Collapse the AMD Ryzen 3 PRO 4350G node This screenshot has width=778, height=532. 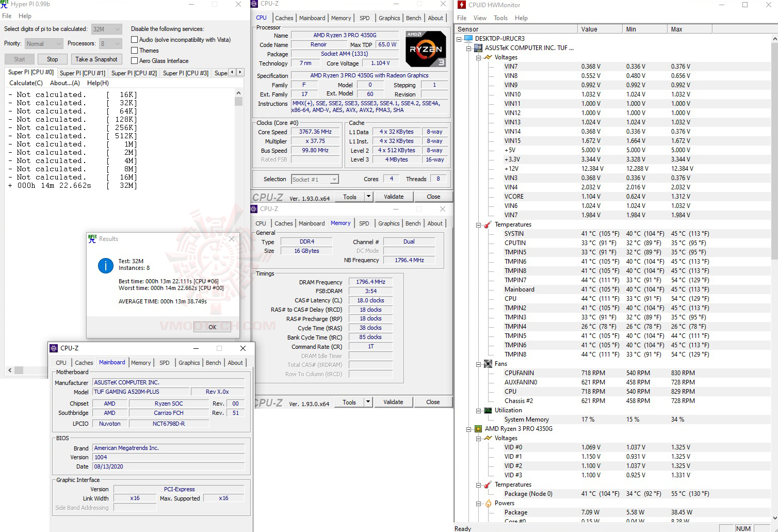pyautogui.click(x=469, y=429)
